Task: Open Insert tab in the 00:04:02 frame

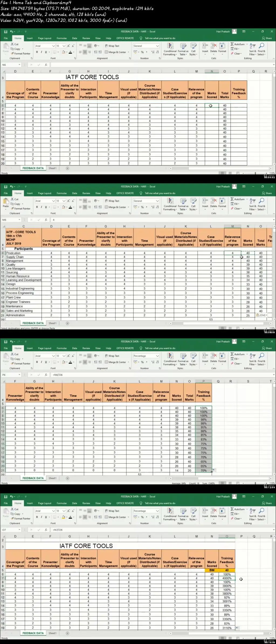Action: coord(30,38)
